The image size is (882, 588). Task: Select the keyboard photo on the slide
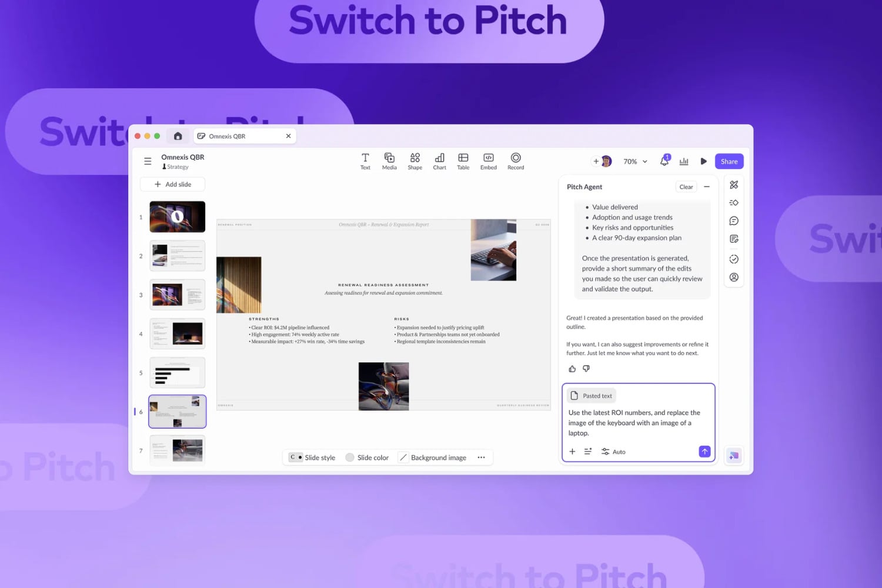coord(493,250)
